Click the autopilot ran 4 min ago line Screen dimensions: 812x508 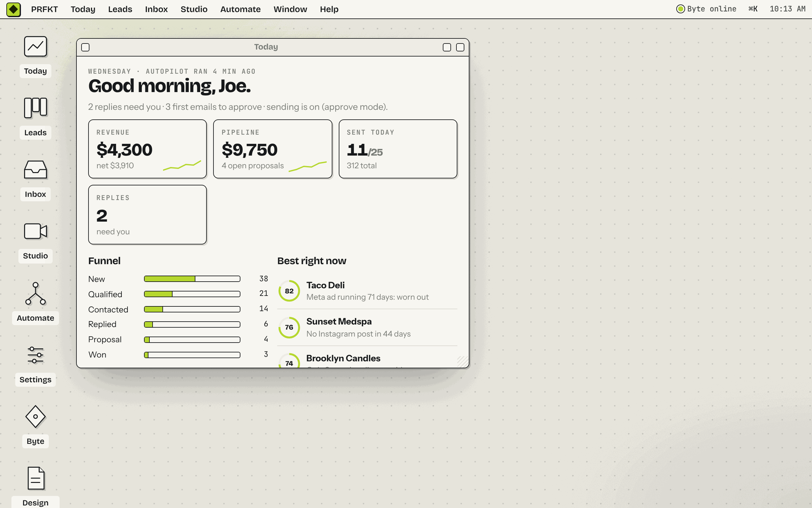pos(172,71)
